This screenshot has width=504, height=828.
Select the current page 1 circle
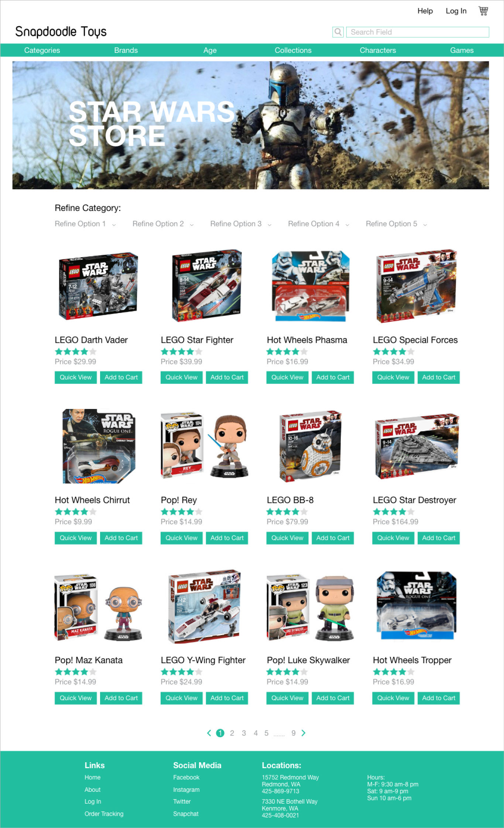click(220, 733)
